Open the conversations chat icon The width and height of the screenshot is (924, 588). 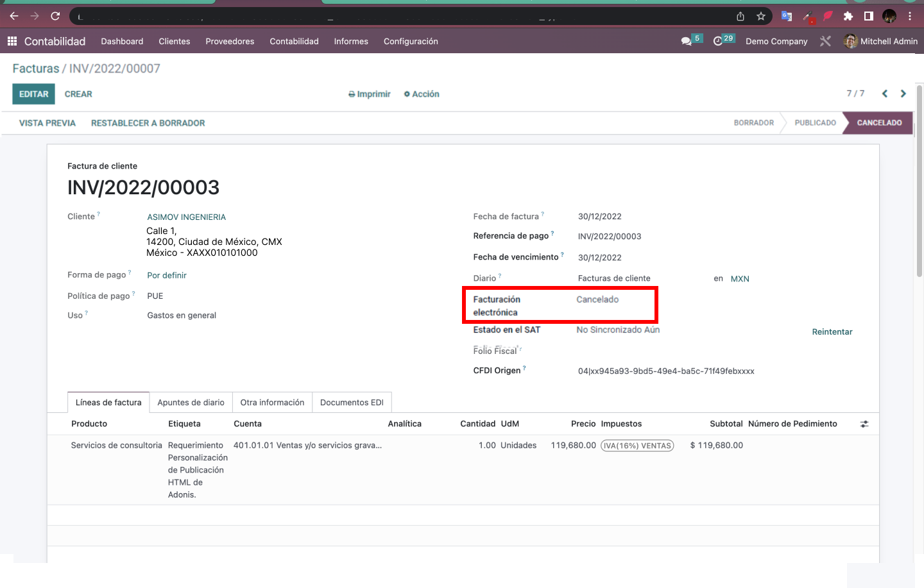(687, 41)
